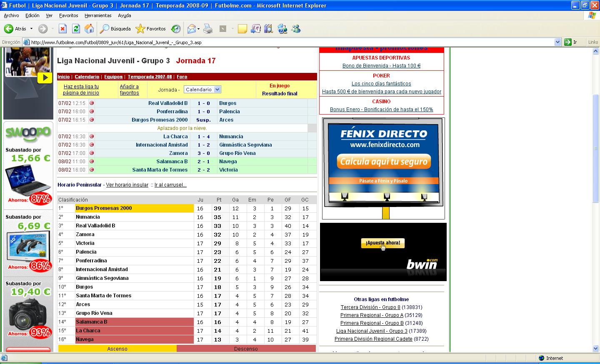Viewport: 600px width, 364px height.
Task: Expand the address bar URL dropdown
Action: click(558, 42)
